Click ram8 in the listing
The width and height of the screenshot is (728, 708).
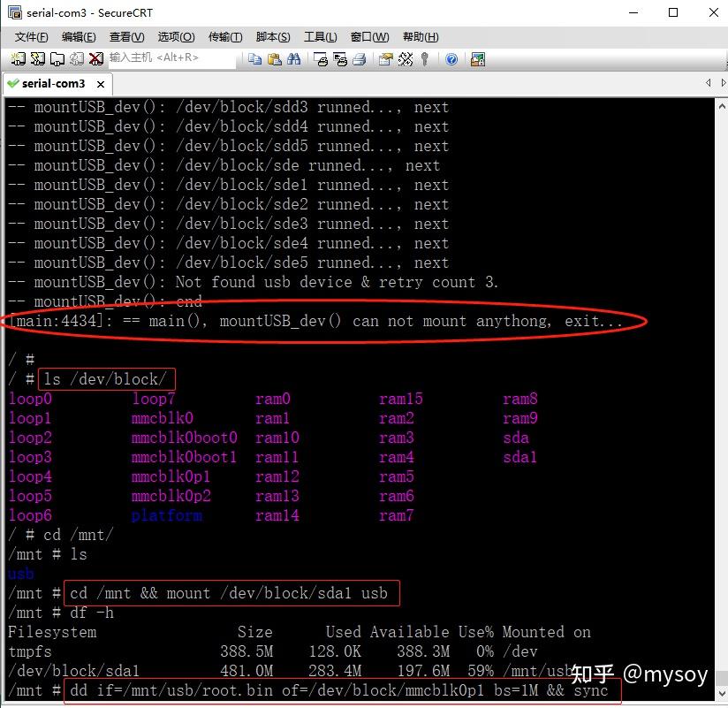[520, 399]
